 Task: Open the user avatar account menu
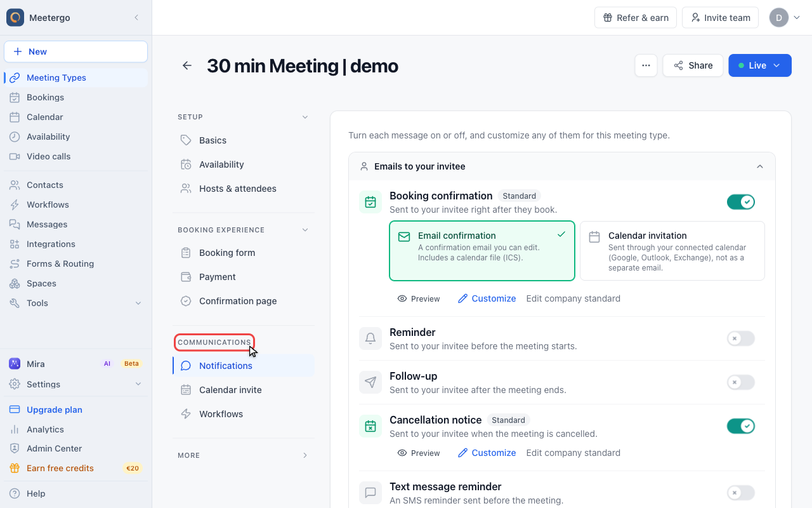click(x=785, y=18)
